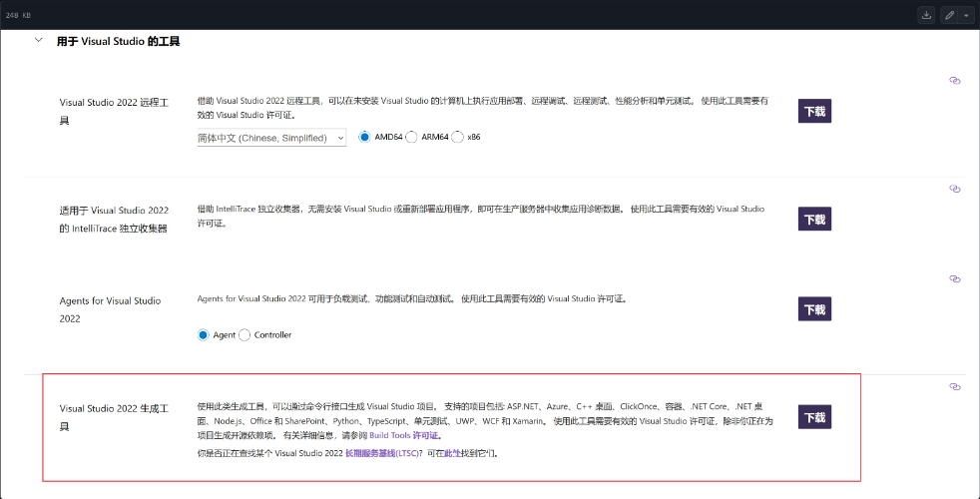Click the pencil edit icon
Viewport: 980px width, 499px height.
(x=950, y=15)
